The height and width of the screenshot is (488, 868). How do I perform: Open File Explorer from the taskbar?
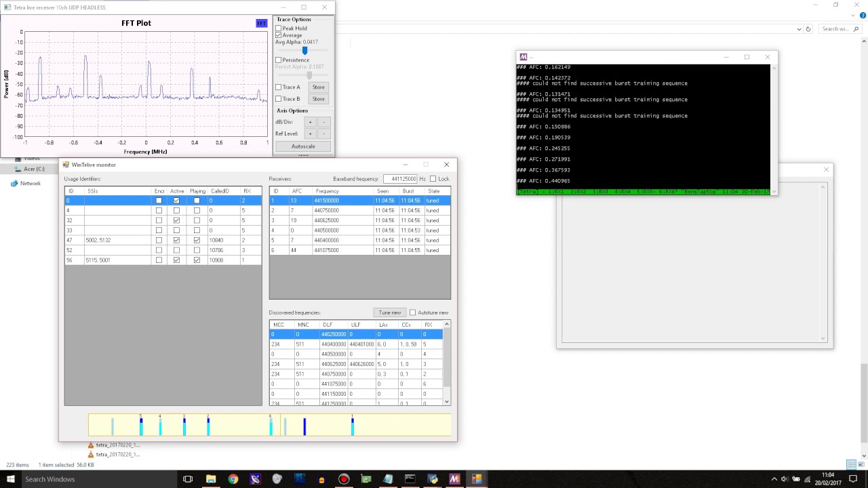click(x=211, y=479)
